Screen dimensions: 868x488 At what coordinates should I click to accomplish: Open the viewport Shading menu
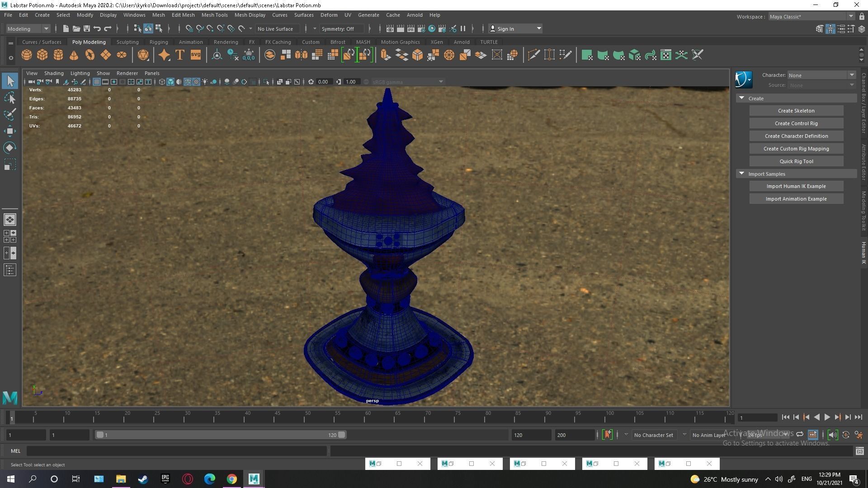pyautogui.click(x=54, y=73)
